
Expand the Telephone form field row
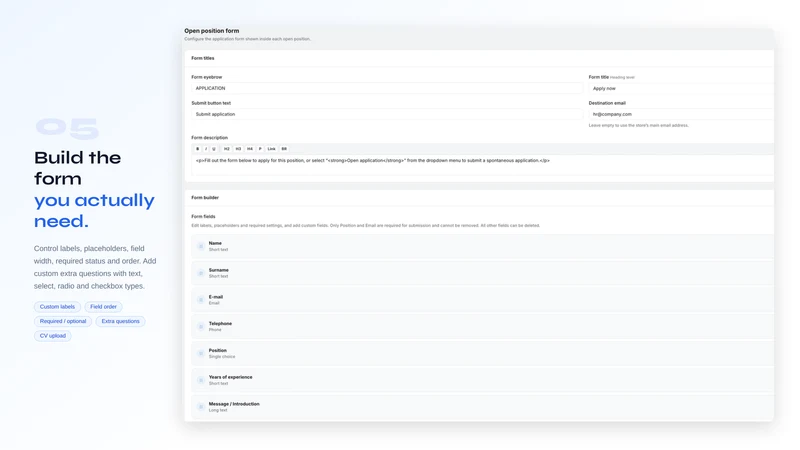[x=482, y=327]
